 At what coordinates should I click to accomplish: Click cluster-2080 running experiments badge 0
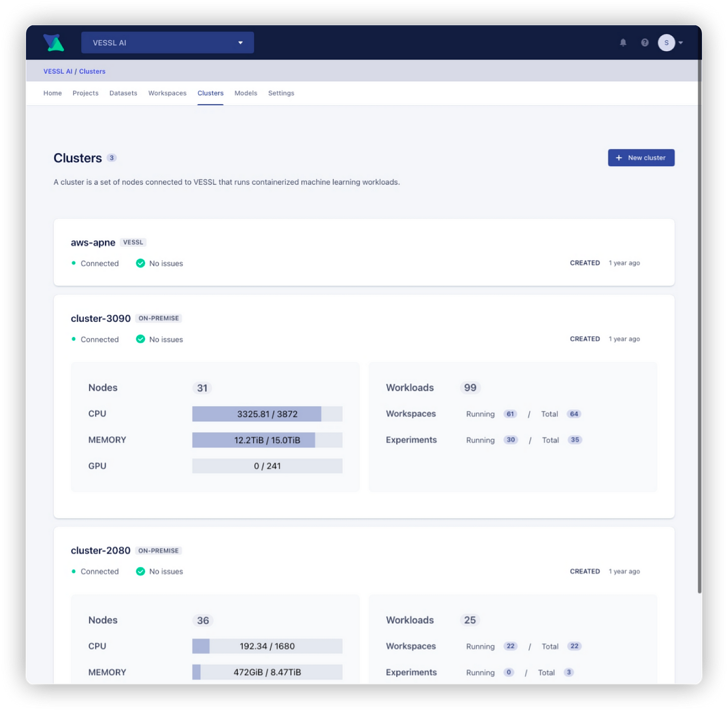coord(509,672)
